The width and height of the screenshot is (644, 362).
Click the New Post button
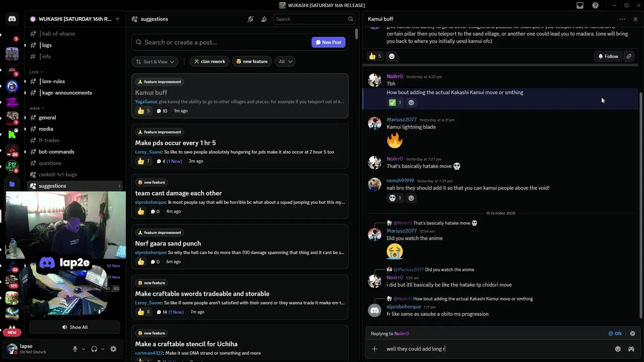pyautogui.click(x=329, y=42)
